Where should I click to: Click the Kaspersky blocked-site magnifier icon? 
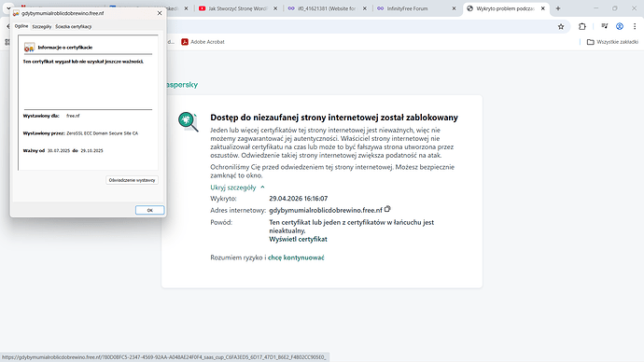tap(189, 122)
